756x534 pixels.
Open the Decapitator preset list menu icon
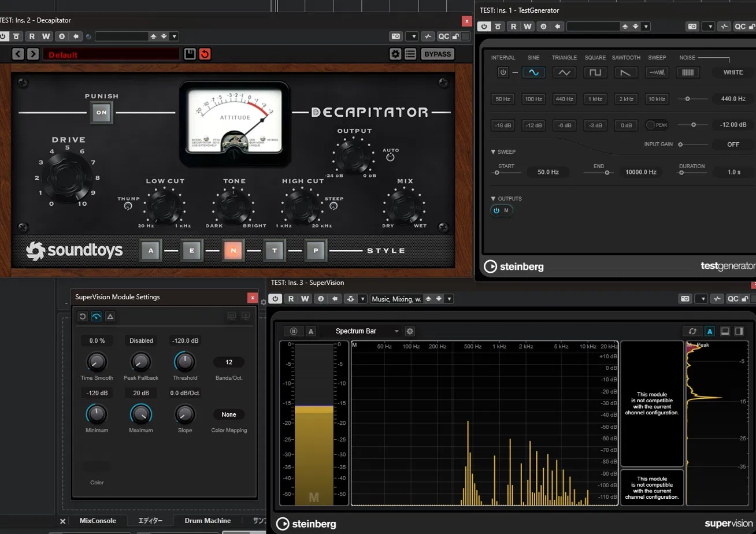coord(410,54)
